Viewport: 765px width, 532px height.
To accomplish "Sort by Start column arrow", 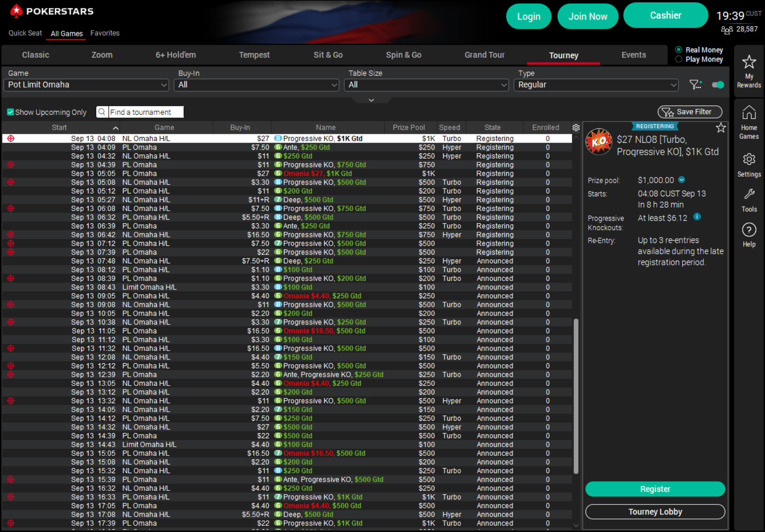I will [x=115, y=128].
